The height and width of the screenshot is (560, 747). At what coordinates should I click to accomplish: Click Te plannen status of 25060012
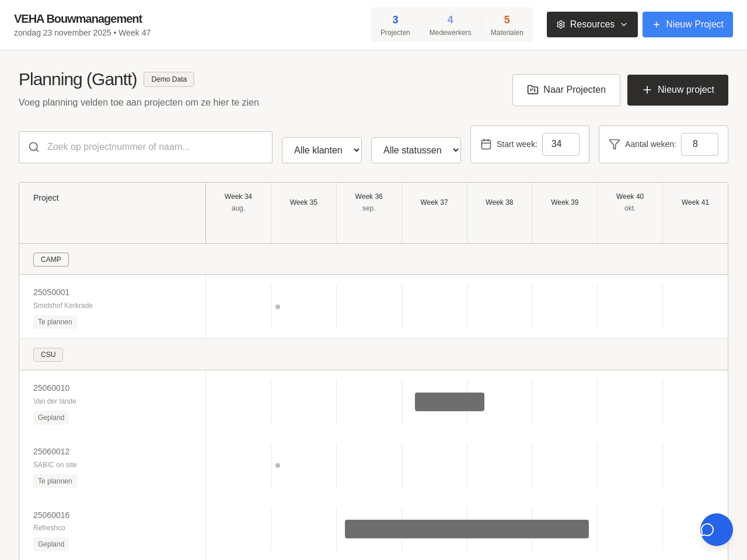tap(55, 481)
